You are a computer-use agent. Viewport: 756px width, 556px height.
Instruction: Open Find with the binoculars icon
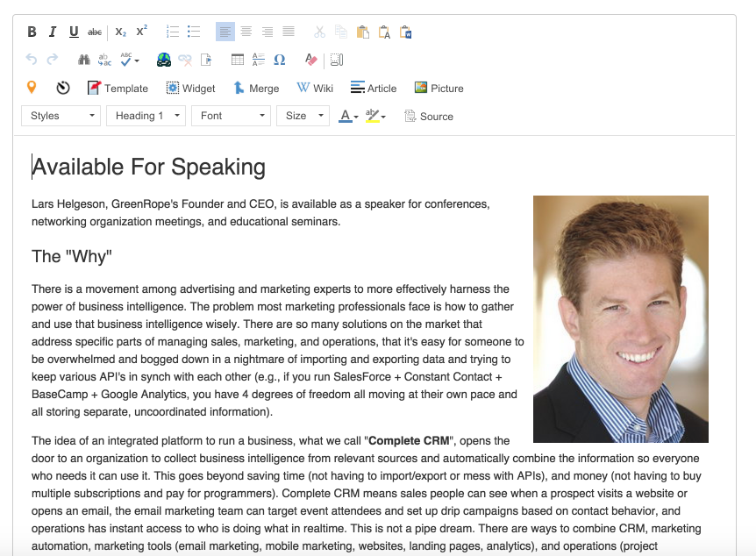84,60
